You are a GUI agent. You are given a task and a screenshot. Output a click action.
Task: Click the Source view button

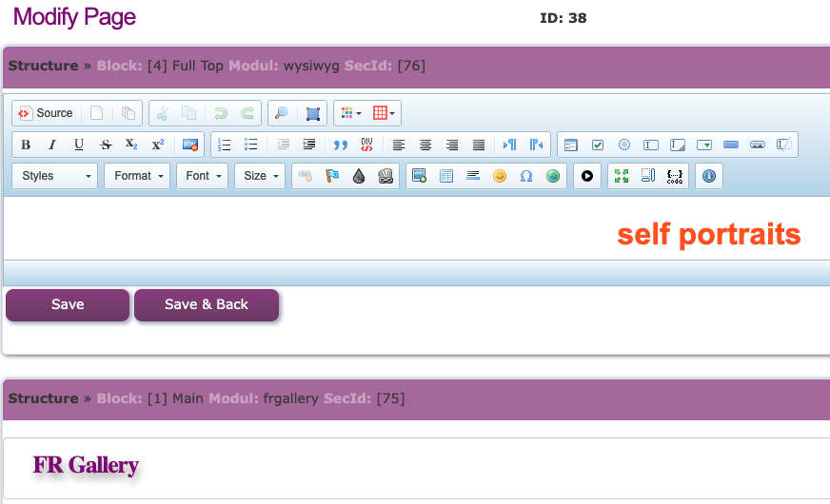(46, 113)
